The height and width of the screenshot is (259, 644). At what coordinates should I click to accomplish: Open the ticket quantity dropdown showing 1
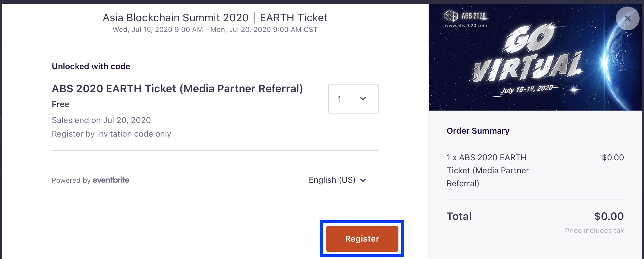[x=353, y=99]
